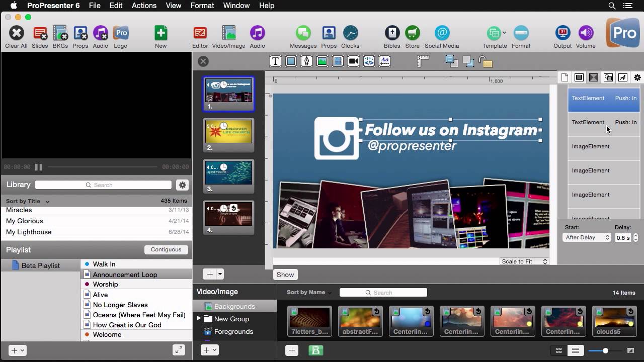Open the Bibles toolbar icon
Viewport: 644px width, 362px height.
[392, 33]
